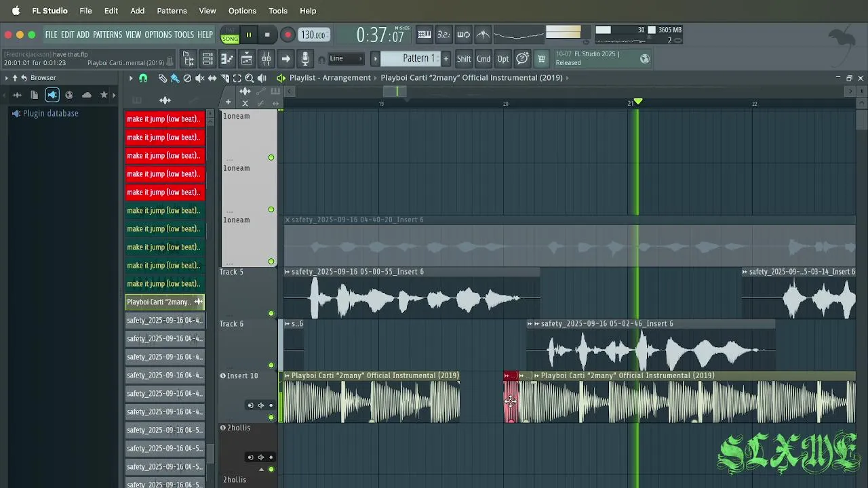Open the browser/picker view icon in toolbar
Image resolution: width=868 pixels, height=488 pixels.
[189, 59]
